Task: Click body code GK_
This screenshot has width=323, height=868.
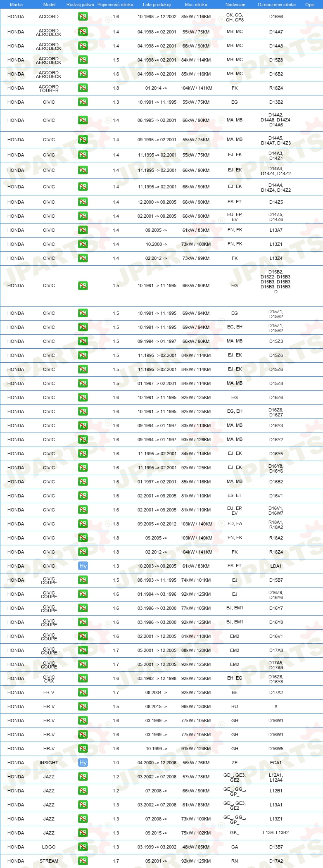Action: (235, 833)
